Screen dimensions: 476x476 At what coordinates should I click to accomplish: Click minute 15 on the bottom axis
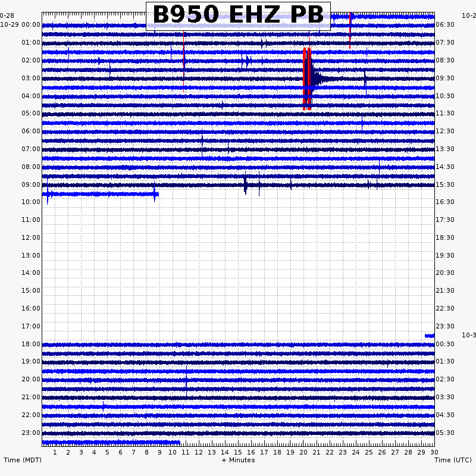238,453
